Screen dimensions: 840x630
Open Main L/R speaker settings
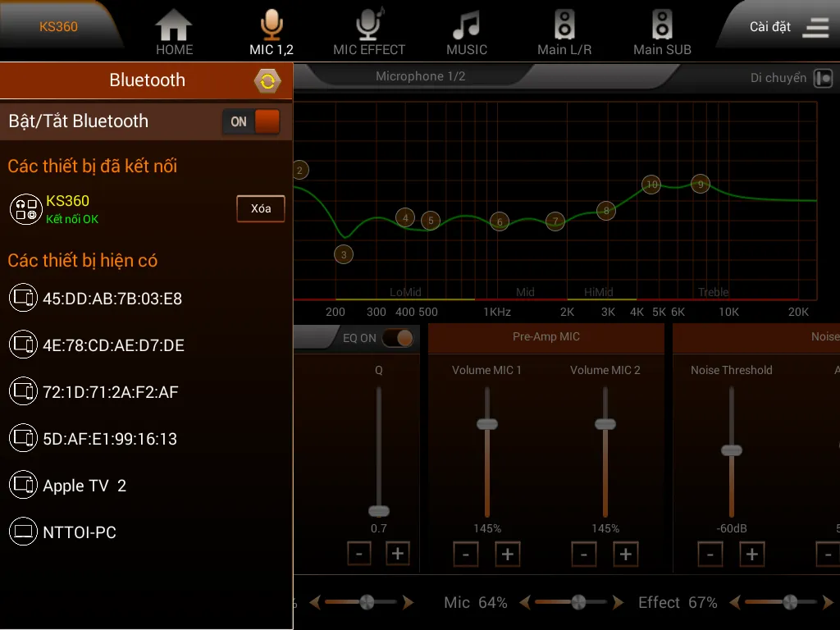coord(564,25)
